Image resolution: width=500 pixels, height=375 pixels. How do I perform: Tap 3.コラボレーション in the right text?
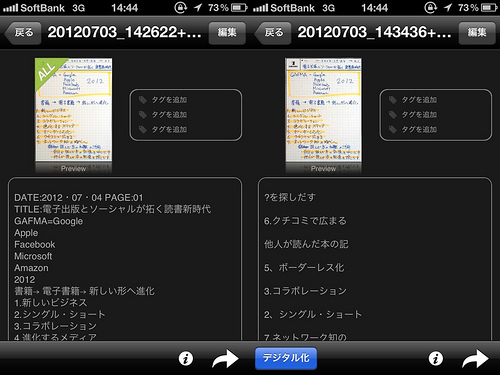pyautogui.click(x=305, y=291)
